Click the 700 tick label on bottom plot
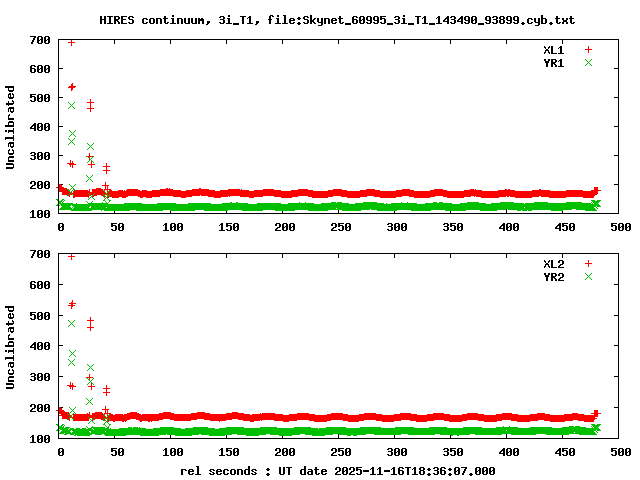 click(x=40, y=254)
